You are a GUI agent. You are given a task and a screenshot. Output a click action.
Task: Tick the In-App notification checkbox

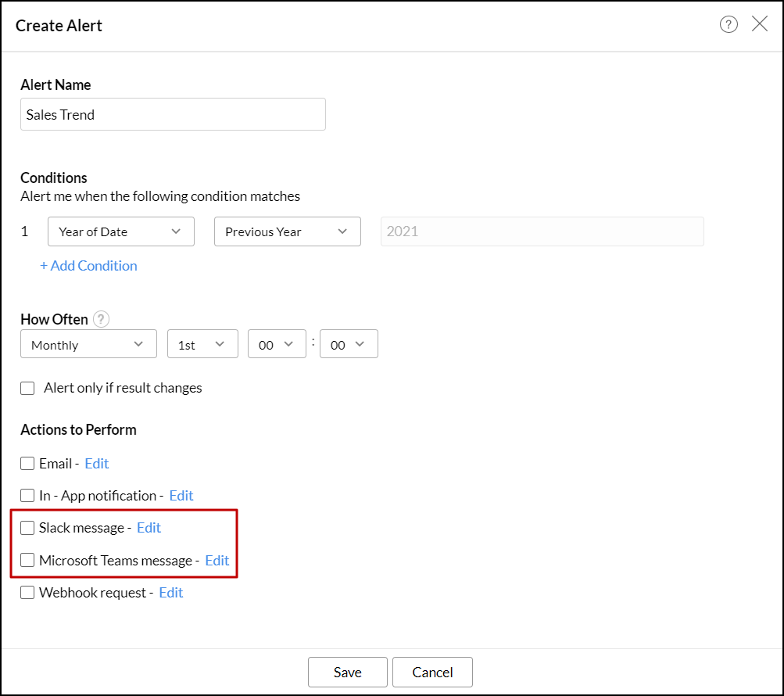[x=27, y=496]
